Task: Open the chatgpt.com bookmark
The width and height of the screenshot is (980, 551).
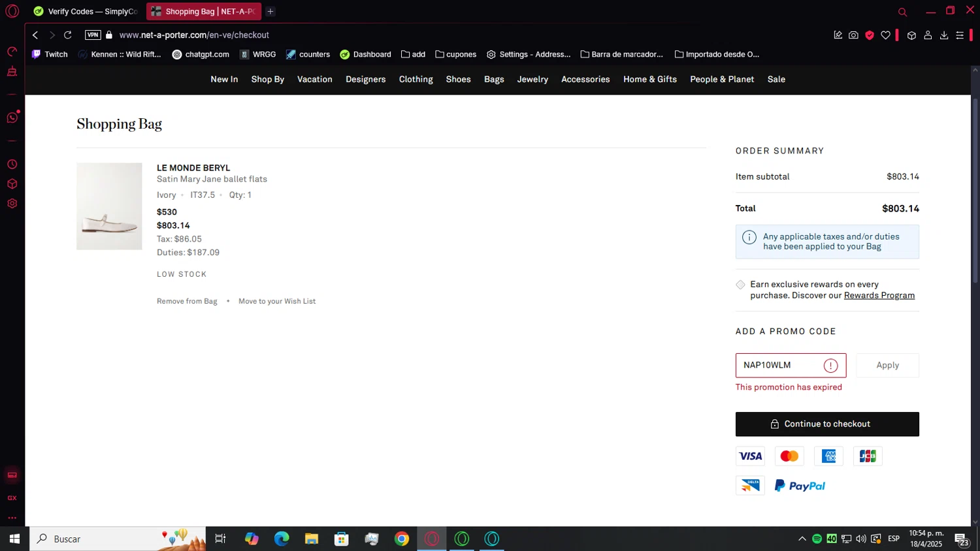Action: pyautogui.click(x=201, y=54)
